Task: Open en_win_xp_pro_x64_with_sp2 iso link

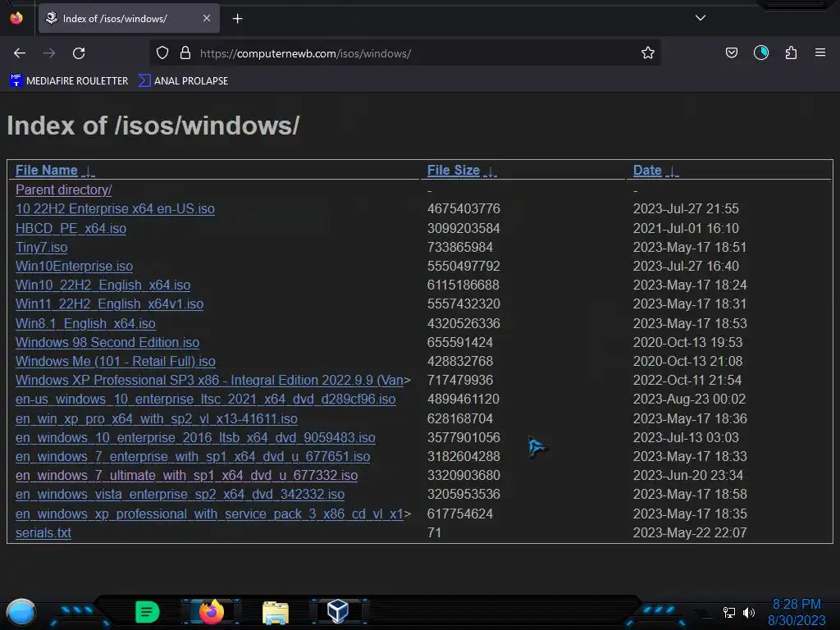Action: click(x=157, y=418)
